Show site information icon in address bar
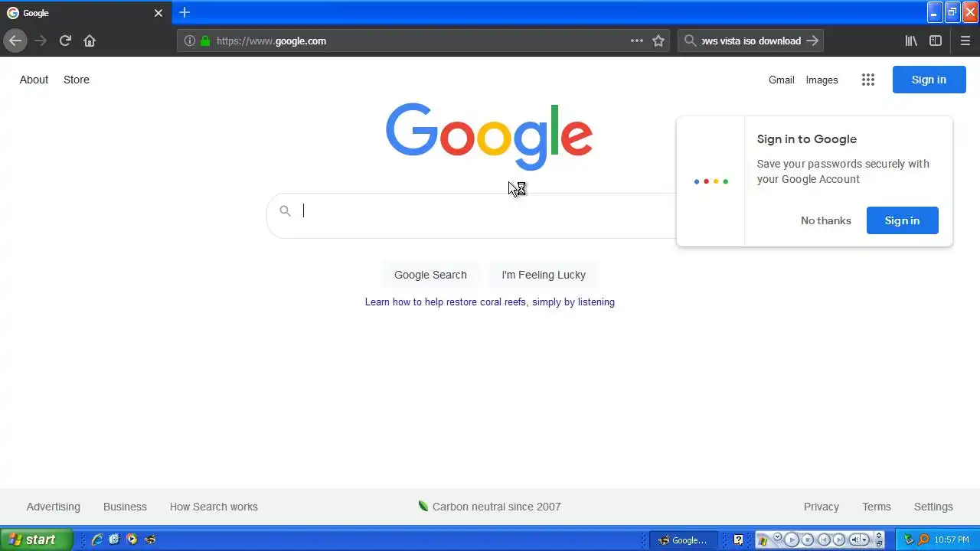This screenshot has height=551, width=980. click(x=190, y=41)
